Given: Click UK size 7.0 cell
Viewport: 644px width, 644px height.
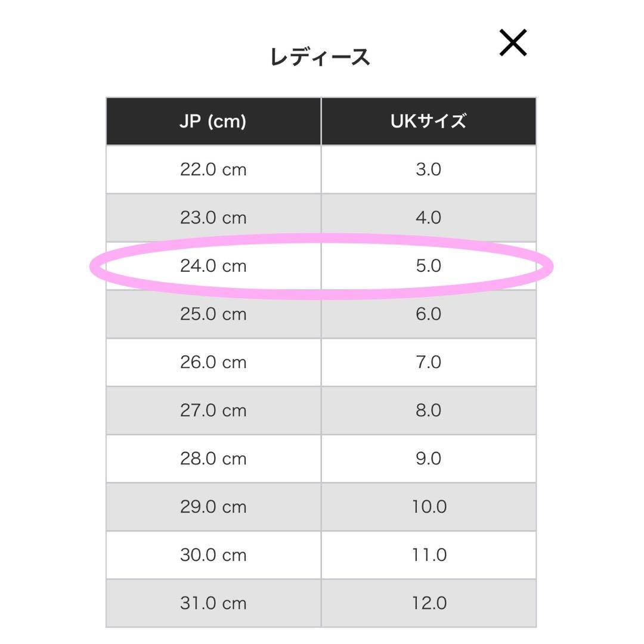Looking at the screenshot, I should click(x=428, y=363).
